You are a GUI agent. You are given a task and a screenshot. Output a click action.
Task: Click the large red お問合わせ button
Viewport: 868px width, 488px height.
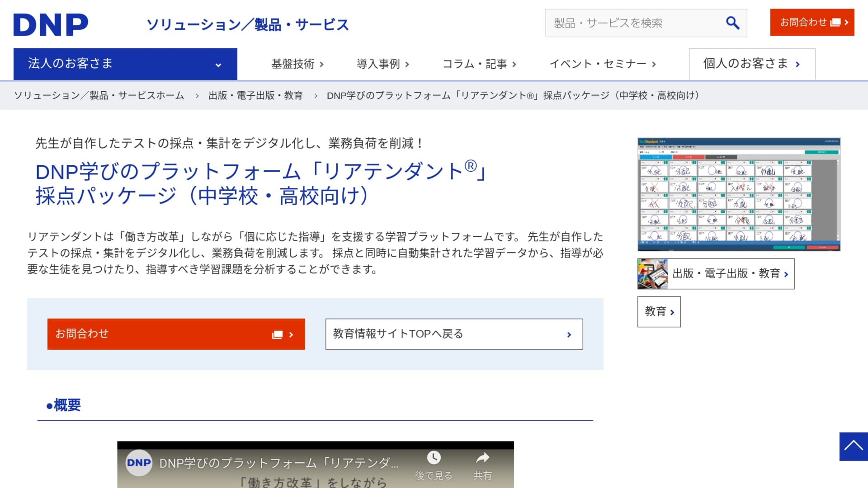(x=176, y=334)
